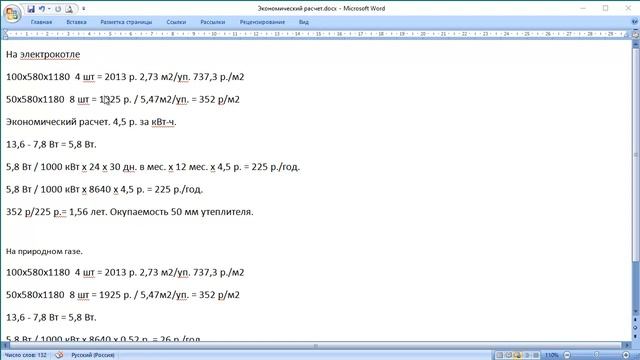
Task: Toggle the ruler button above the scrollbar
Action: coord(636,35)
